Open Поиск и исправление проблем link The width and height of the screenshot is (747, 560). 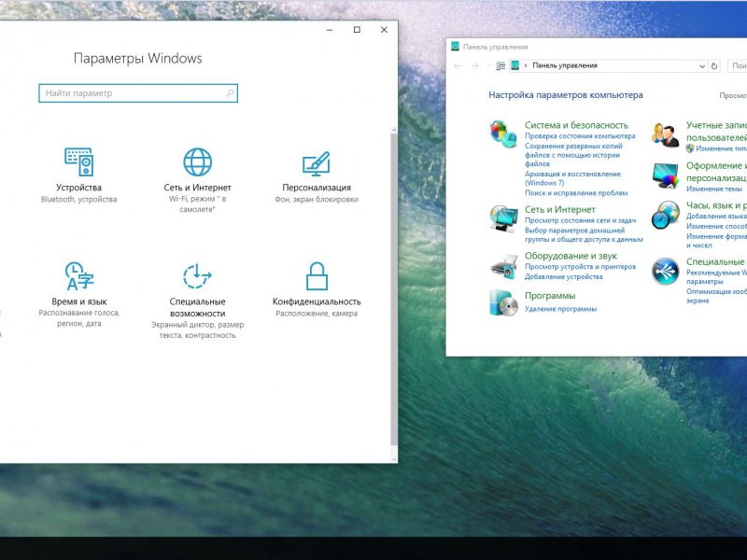click(x=576, y=193)
